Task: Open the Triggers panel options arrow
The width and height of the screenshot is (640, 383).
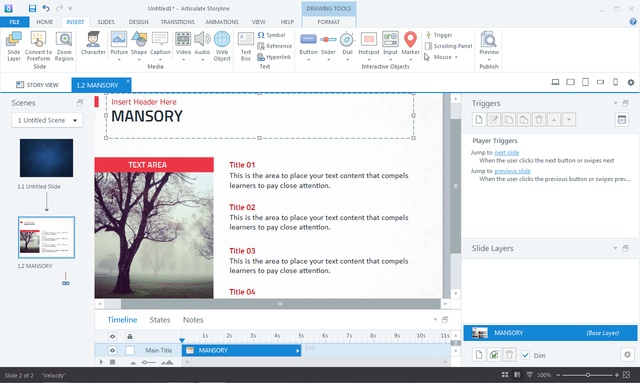Action: (x=615, y=103)
